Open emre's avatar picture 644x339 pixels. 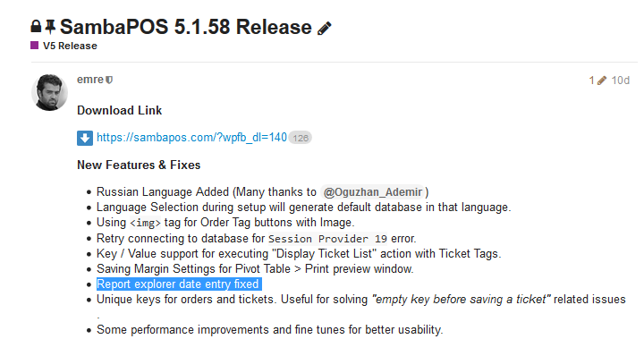(x=50, y=92)
